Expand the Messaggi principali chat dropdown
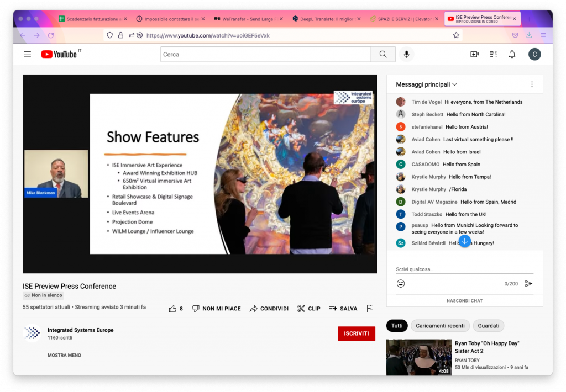566x392 pixels. tap(426, 84)
